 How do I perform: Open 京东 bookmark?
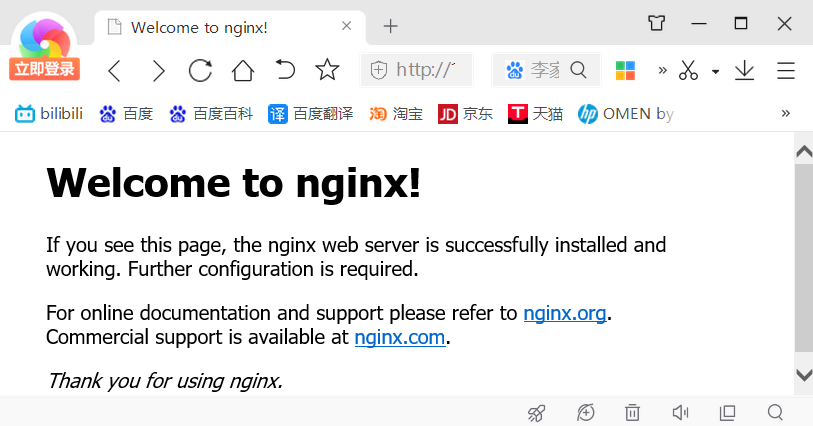(465, 113)
